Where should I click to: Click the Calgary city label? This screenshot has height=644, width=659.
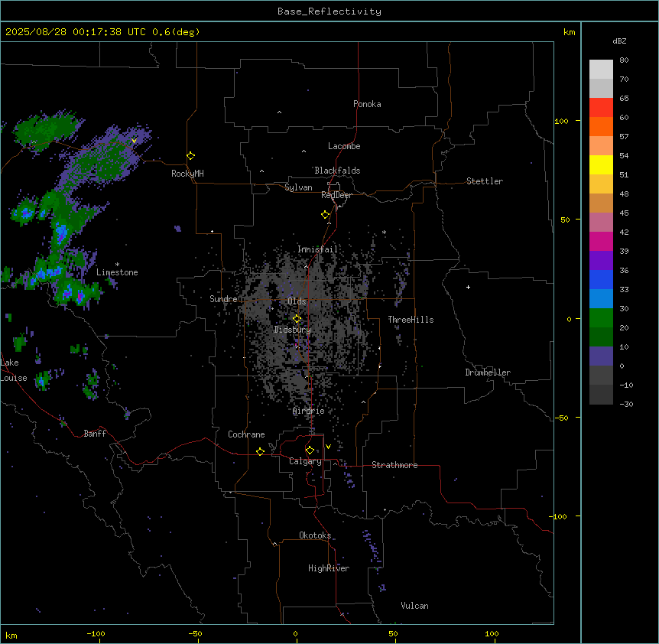(305, 461)
